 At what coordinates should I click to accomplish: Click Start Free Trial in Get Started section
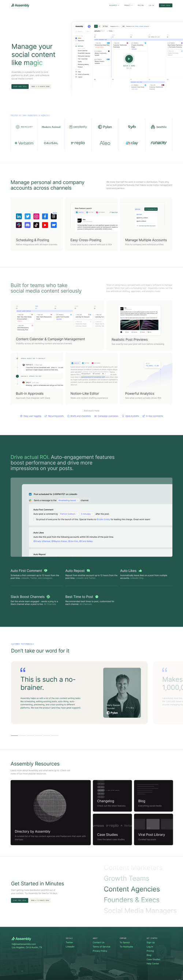pyautogui.click(x=19, y=900)
